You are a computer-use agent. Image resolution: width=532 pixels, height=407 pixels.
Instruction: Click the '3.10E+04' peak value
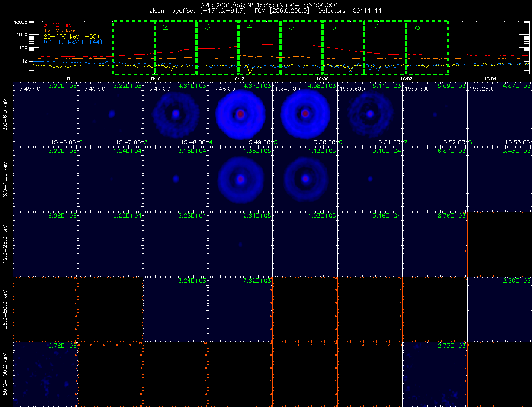click(387, 151)
